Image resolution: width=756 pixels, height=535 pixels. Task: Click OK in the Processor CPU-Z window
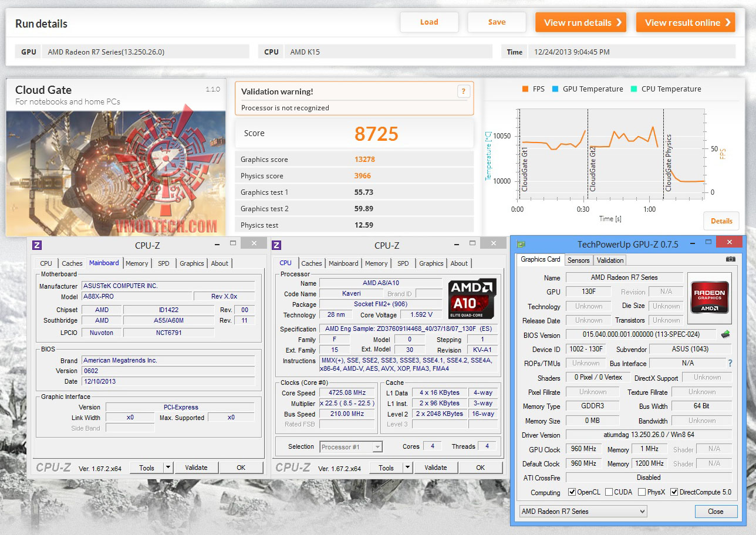(481, 468)
